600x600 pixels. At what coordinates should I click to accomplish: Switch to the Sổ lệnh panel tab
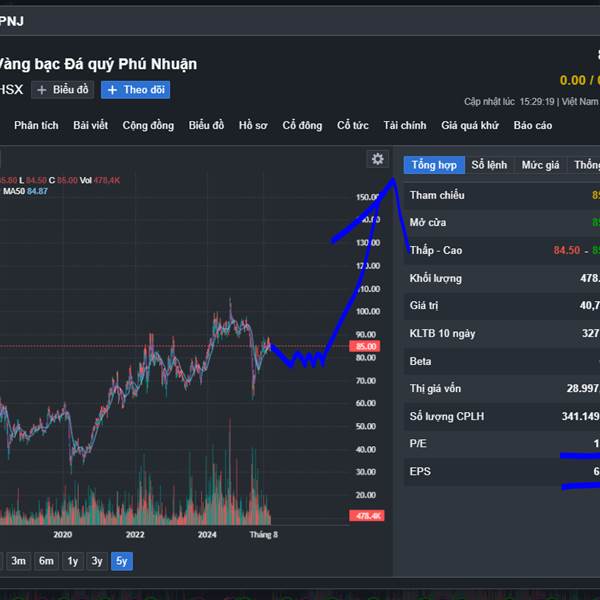tap(490, 165)
